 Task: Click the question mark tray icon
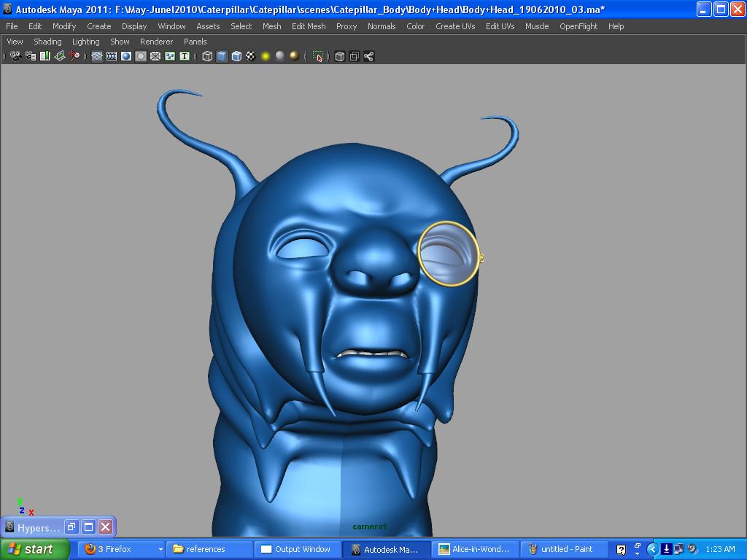621,550
